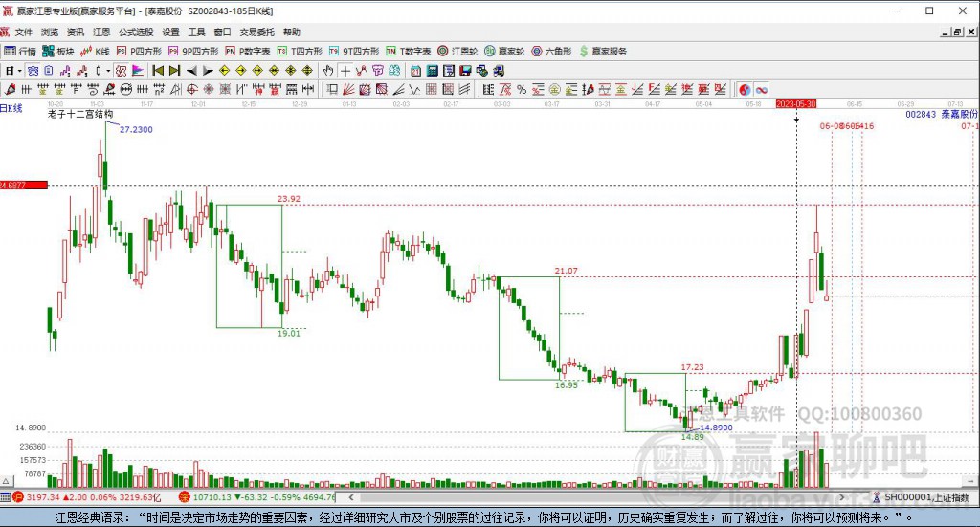
Task: Click the volume panel up-triangle expander
Action: point(7,481)
